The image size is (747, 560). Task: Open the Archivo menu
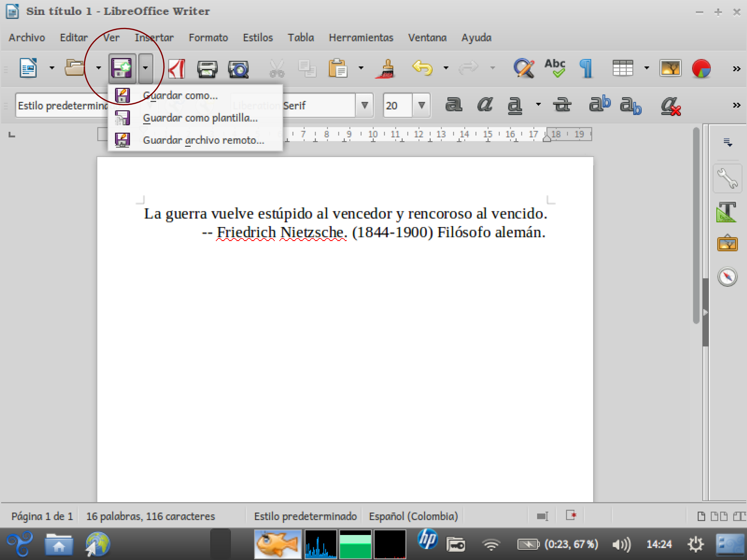pos(27,38)
